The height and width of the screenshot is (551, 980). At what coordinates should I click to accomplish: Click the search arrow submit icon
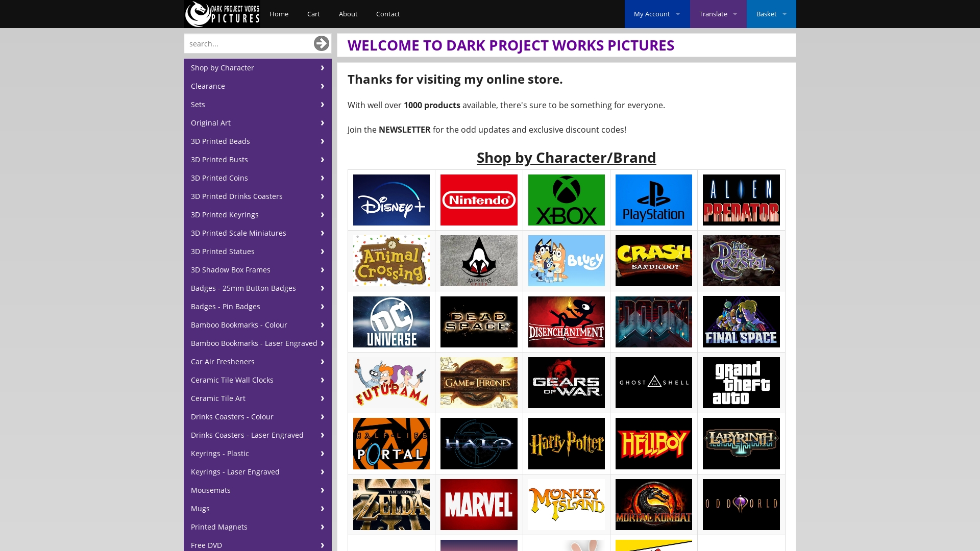pos(321,43)
